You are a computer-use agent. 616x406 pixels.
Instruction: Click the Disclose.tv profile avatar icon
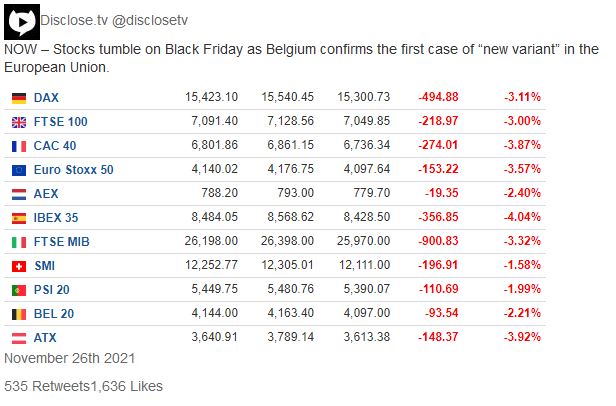(x=21, y=21)
